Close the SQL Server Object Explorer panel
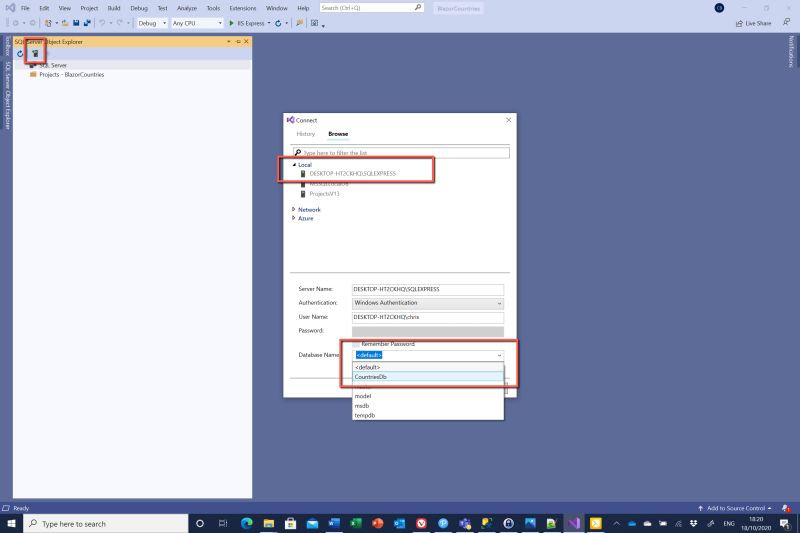The width and height of the screenshot is (800, 533). click(x=246, y=41)
